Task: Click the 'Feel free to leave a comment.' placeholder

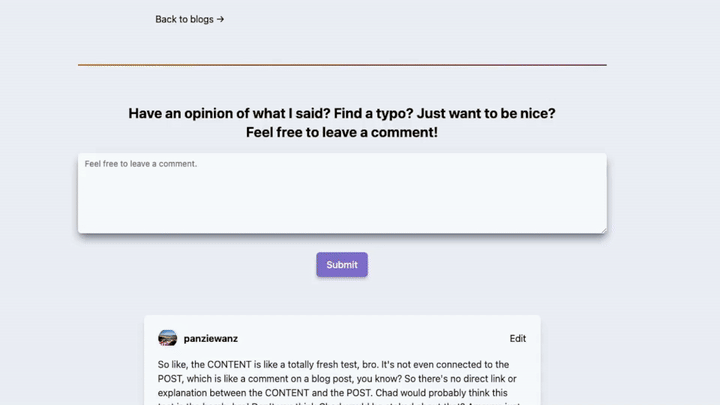Action: 141,164
